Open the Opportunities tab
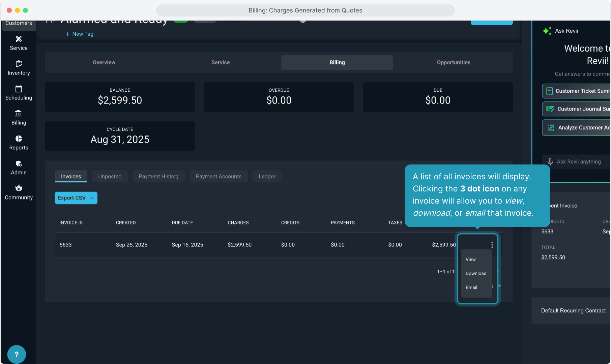 [x=453, y=62]
